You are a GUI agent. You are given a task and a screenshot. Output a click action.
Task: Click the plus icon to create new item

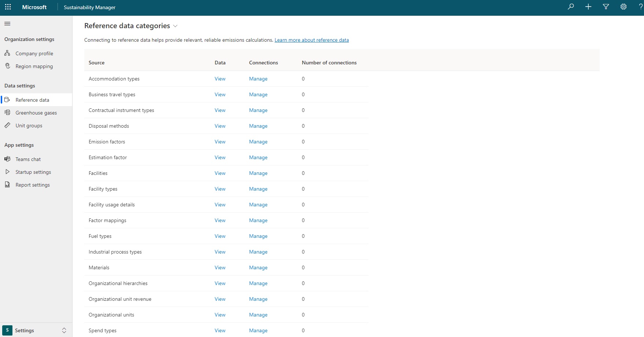click(588, 7)
